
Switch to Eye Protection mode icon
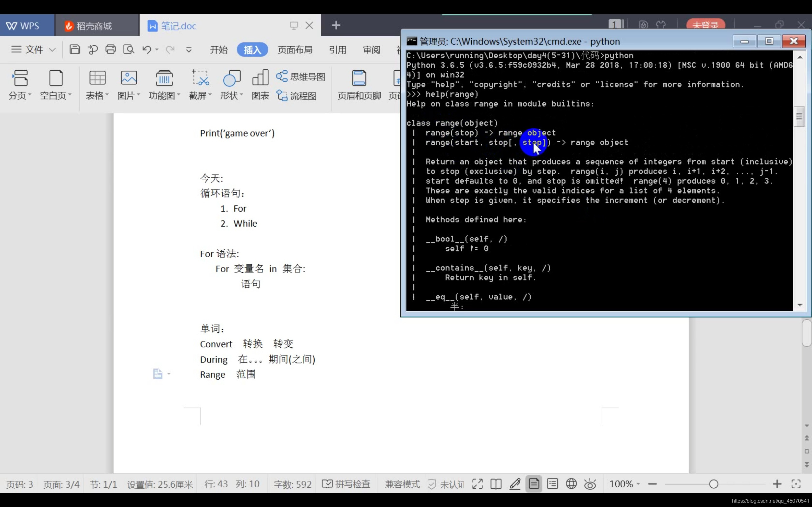point(590,484)
